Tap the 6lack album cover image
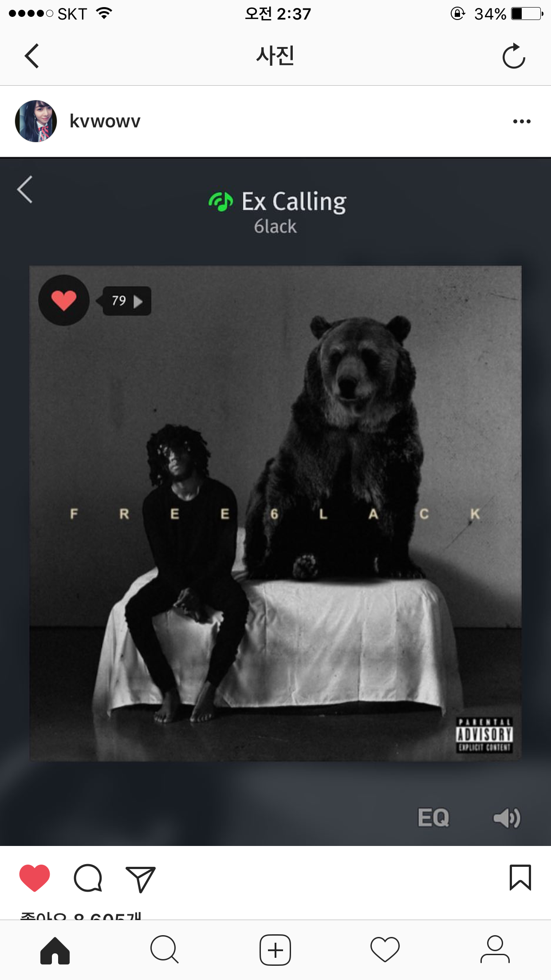 tap(275, 513)
